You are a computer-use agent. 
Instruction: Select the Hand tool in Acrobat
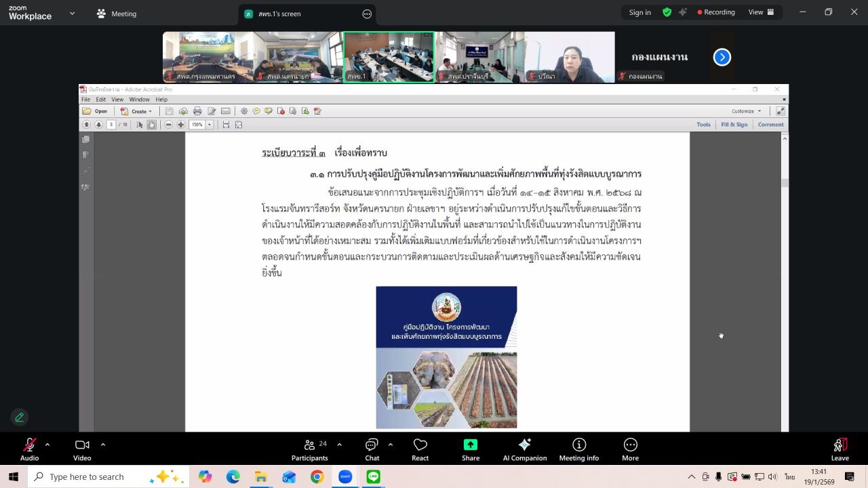pyautogui.click(x=151, y=124)
